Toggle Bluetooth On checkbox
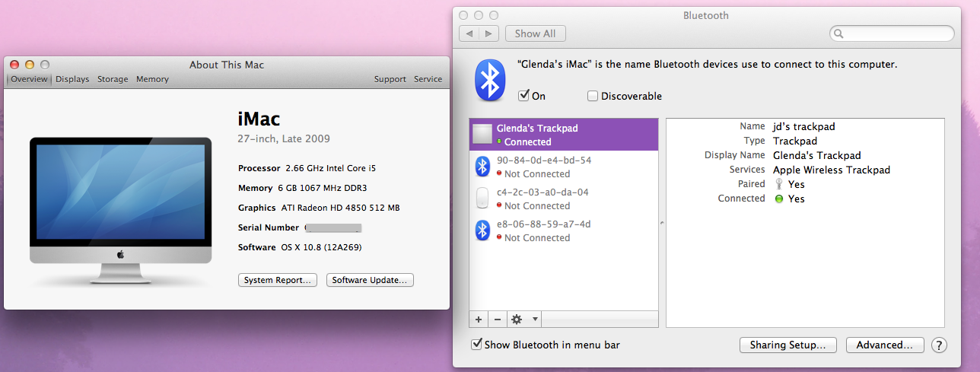 pos(523,96)
